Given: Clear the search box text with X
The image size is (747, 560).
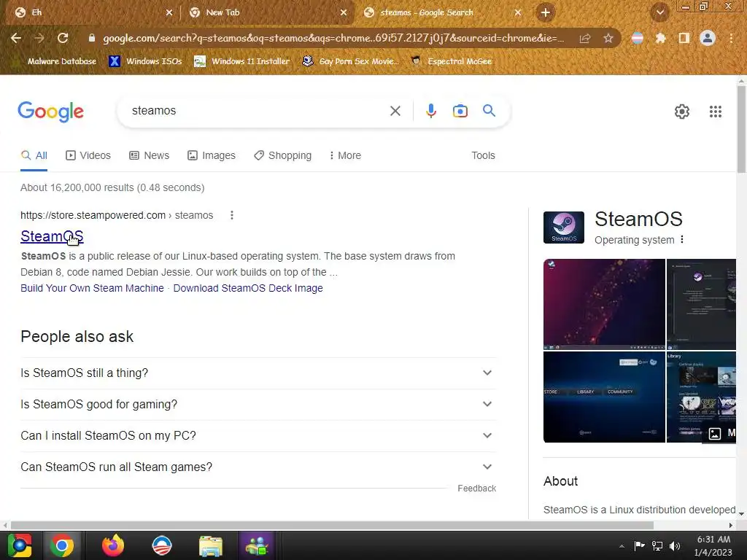Looking at the screenshot, I should click(395, 111).
